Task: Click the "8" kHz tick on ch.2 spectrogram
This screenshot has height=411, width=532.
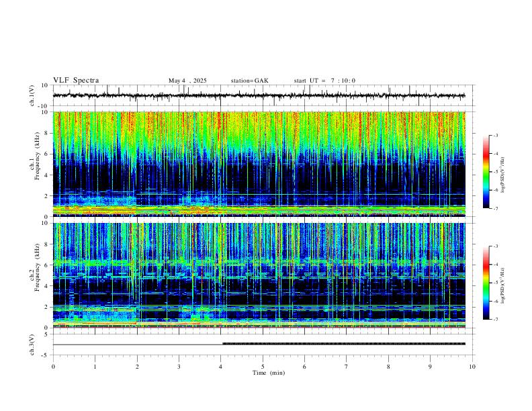Action: click(x=46, y=244)
